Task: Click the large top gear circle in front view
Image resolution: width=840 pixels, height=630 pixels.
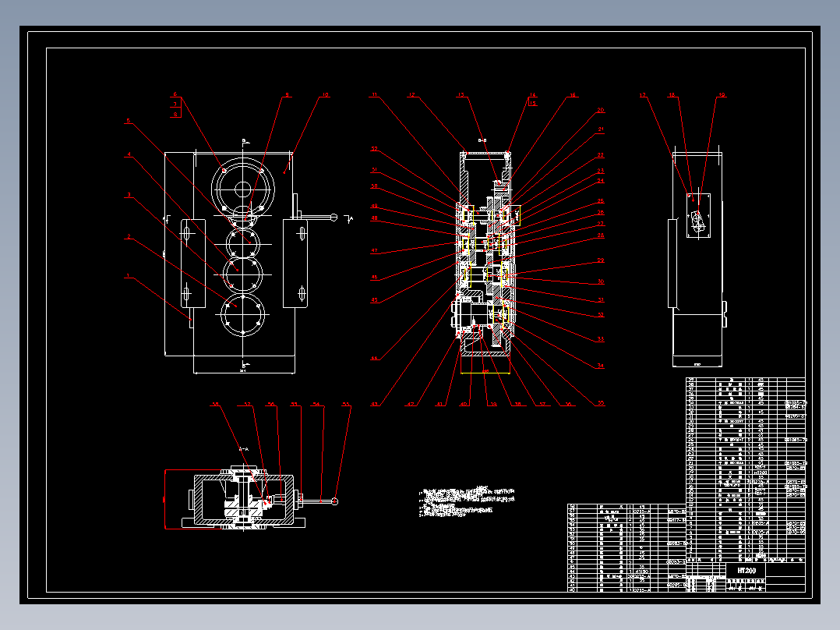Action: (243, 189)
